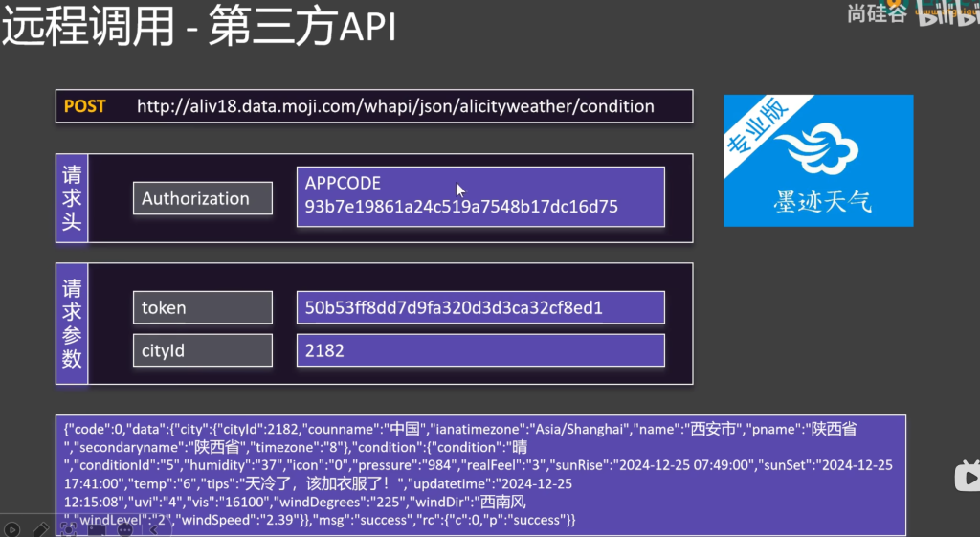Image resolution: width=980 pixels, height=537 pixels.
Task: Click the cityId parameter label
Action: tap(202, 350)
